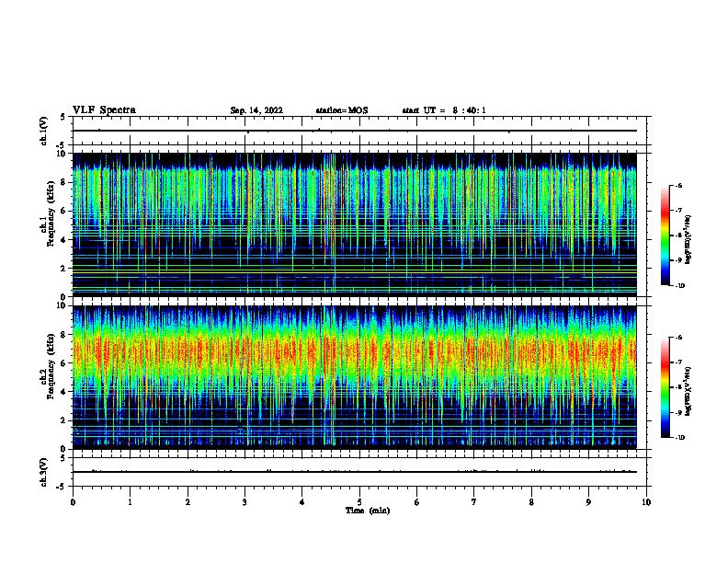Select the "start UT = 8 : 40: 1" text
The image size is (728, 563).
(444, 110)
